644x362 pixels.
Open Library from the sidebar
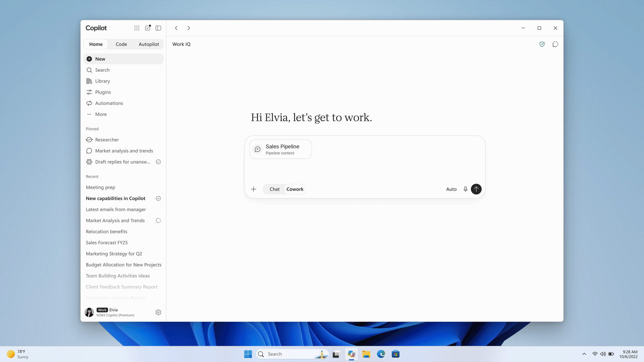click(x=124, y=81)
